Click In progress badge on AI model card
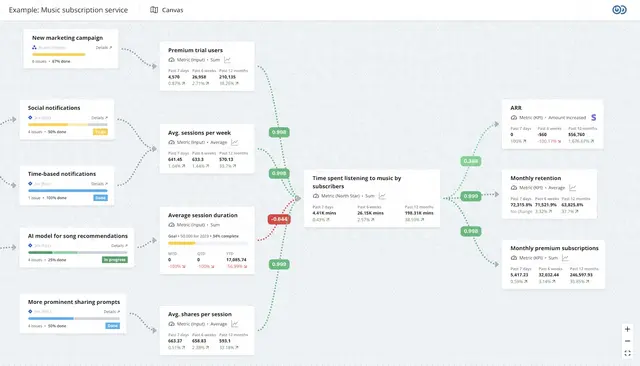This screenshot has width=640, height=366. (115, 260)
